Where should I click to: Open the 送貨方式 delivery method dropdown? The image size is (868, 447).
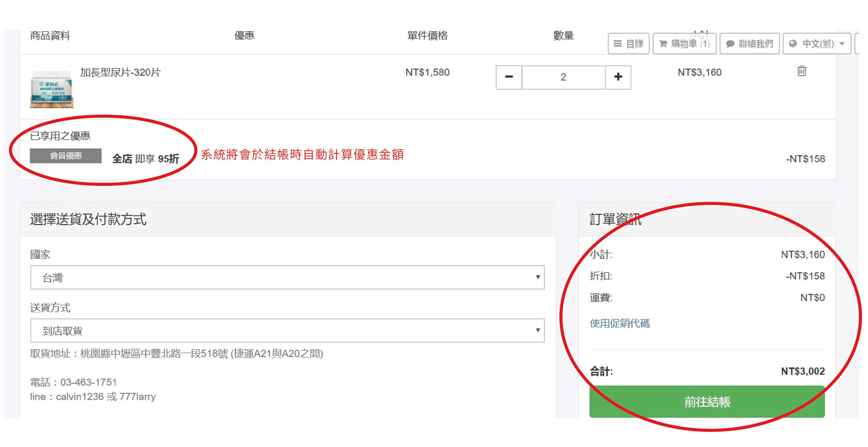click(x=287, y=330)
